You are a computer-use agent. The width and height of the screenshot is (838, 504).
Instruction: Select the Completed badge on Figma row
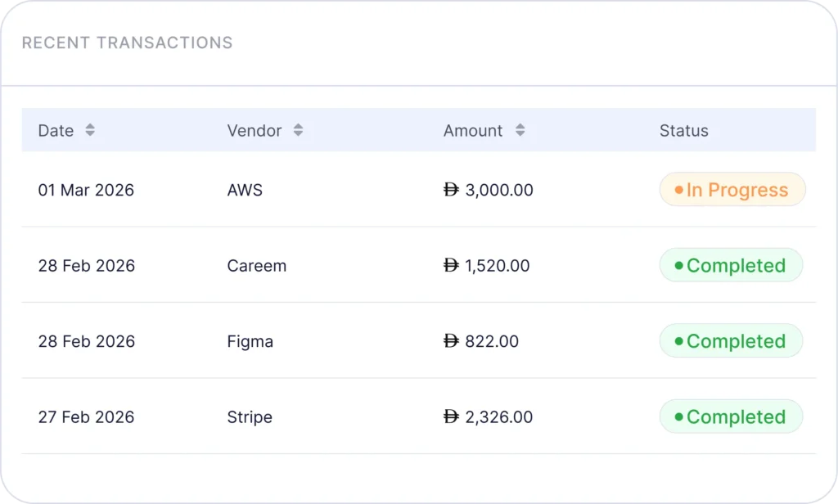click(x=731, y=341)
